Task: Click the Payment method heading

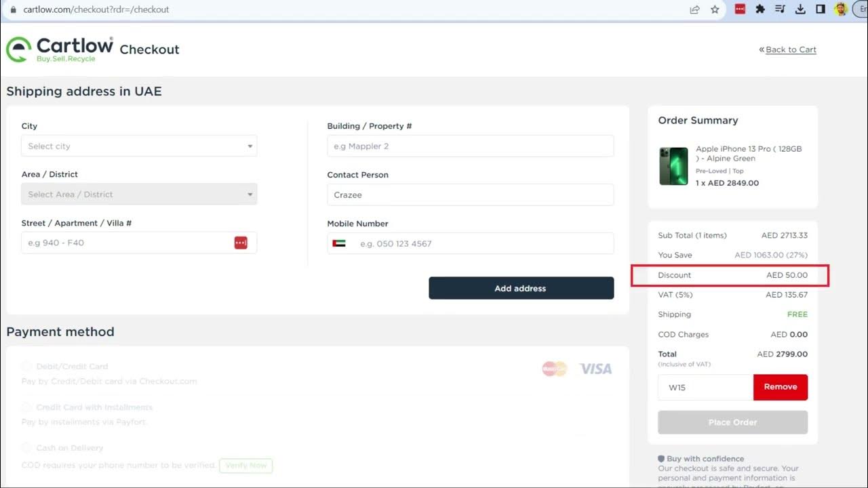Action: tap(60, 331)
